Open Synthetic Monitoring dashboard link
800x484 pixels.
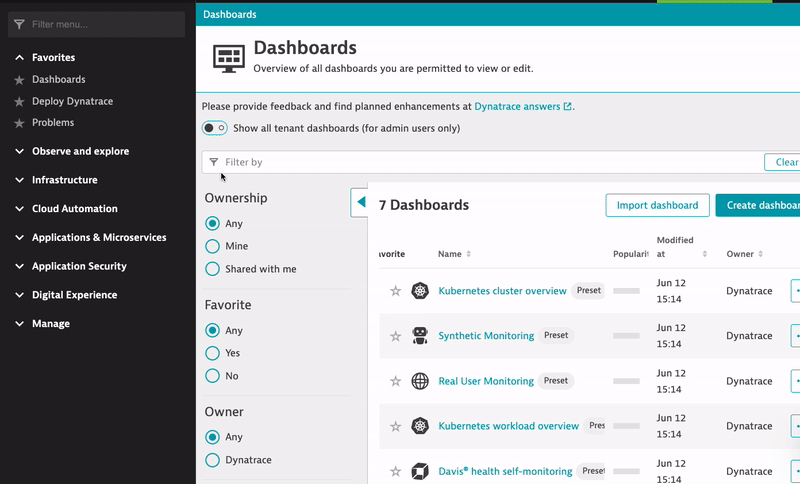[x=486, y=336]
